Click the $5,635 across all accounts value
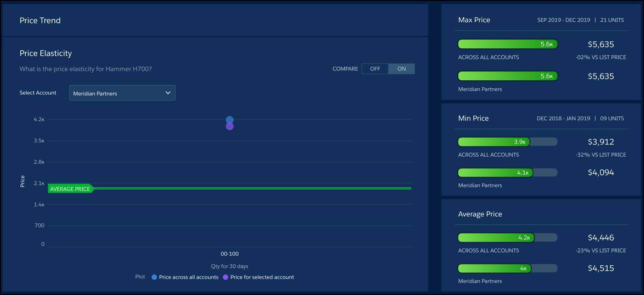The width and height of the screenshot is (644, 295). 601,44
